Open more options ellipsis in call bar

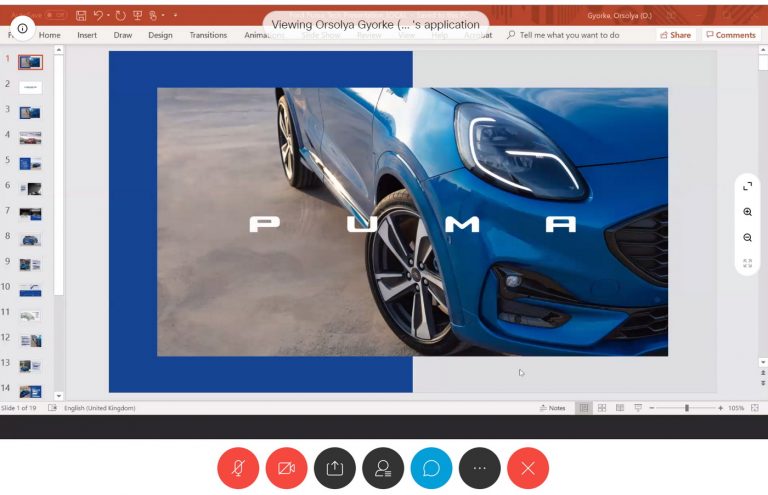click(x=480, y=468)
